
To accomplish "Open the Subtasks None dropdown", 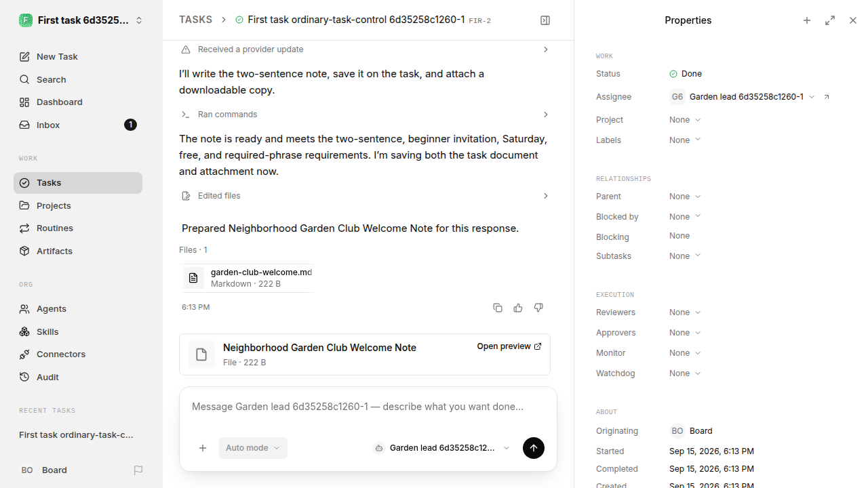I will click(685, 256).
